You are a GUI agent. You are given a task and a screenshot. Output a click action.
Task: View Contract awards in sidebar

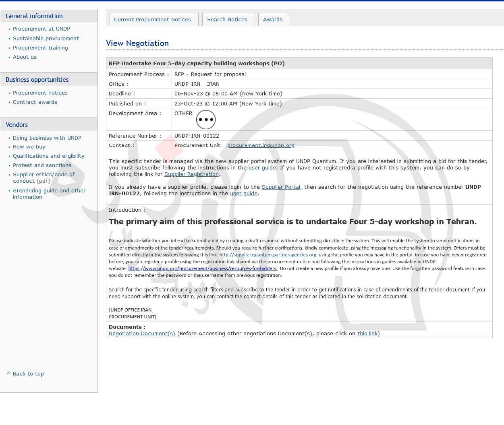click(x=35, y=102)
